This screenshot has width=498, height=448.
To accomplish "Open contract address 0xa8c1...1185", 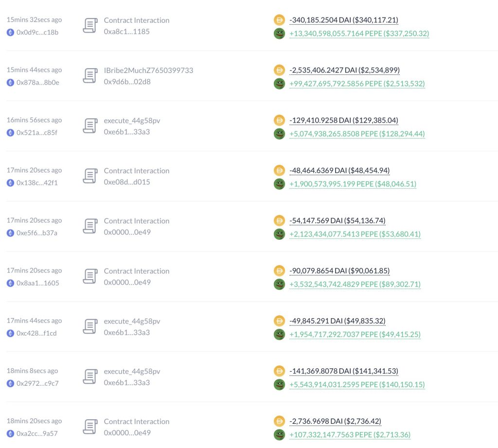I will point(126,32).
